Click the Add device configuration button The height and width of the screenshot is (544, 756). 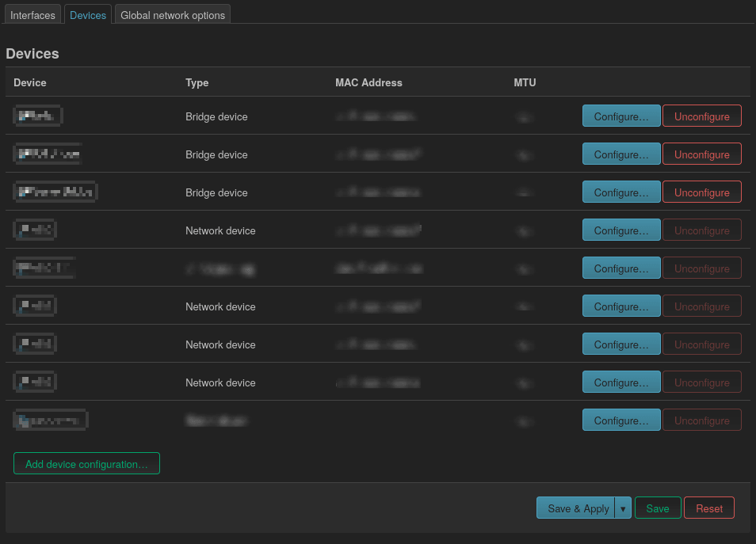tap(86, 464)
